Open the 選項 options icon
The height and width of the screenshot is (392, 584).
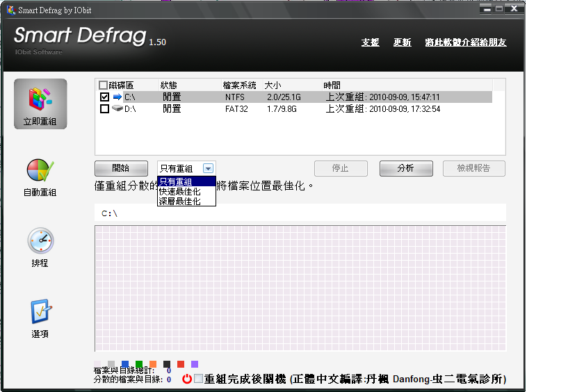click(40, 311)
